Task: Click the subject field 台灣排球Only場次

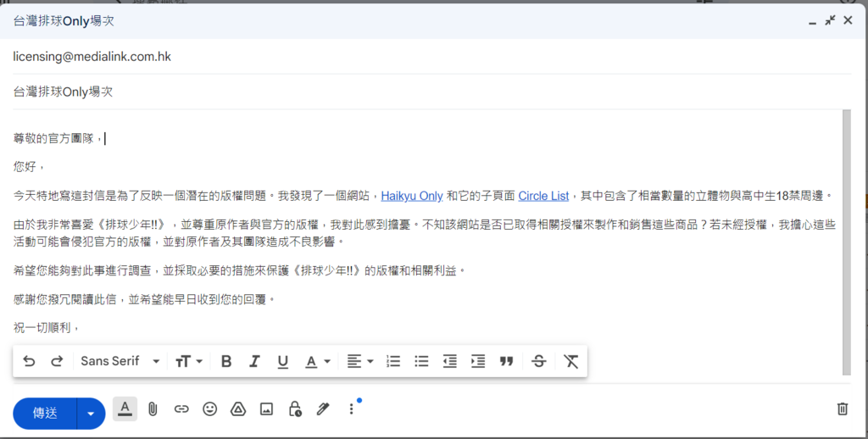Action: [431, 92]
